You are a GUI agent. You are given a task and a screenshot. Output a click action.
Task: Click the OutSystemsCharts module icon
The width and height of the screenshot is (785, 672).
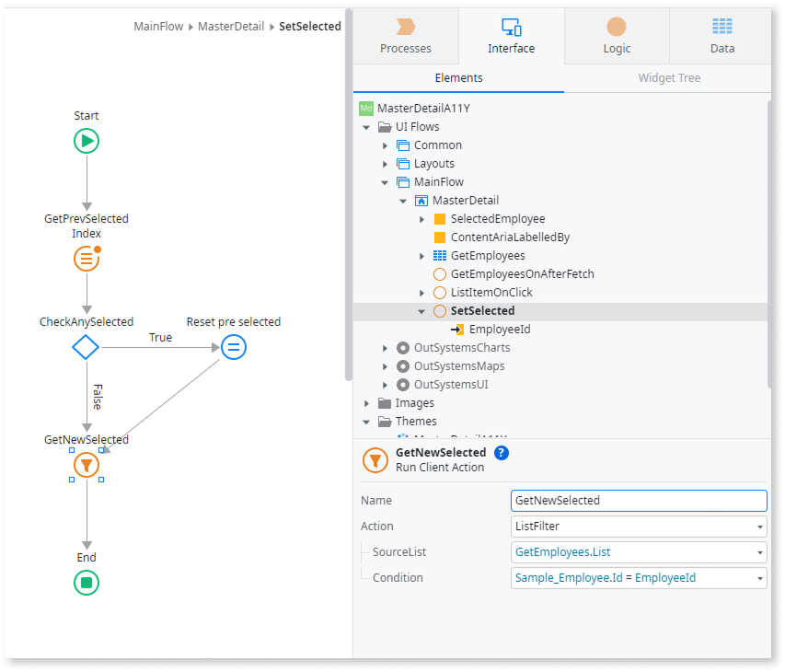click(x=403, y=348)
